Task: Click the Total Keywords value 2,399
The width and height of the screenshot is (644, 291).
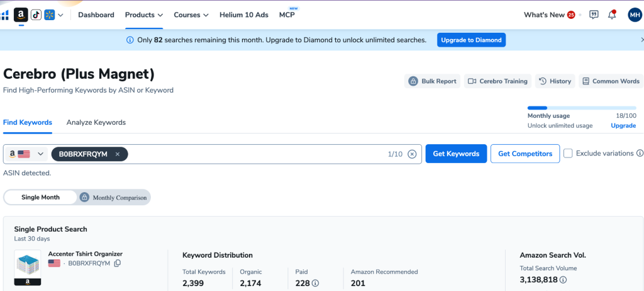Action: (193, 283)
